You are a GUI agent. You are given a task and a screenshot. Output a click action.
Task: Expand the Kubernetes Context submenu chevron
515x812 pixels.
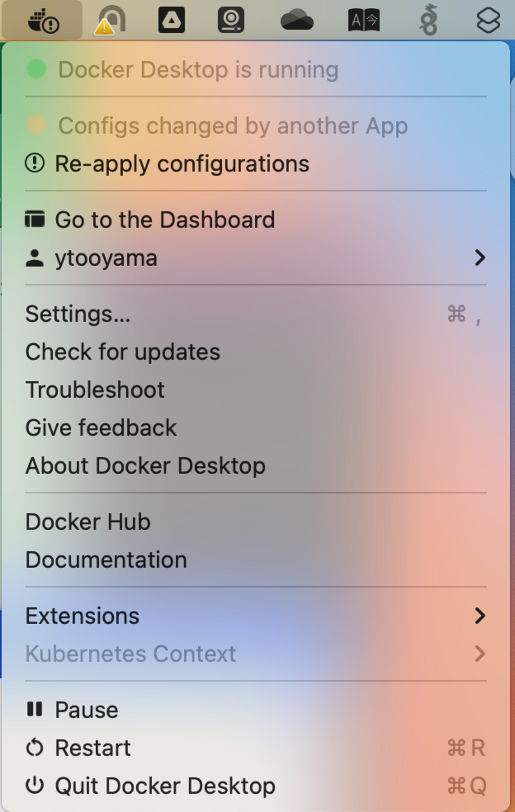(479, 654)
